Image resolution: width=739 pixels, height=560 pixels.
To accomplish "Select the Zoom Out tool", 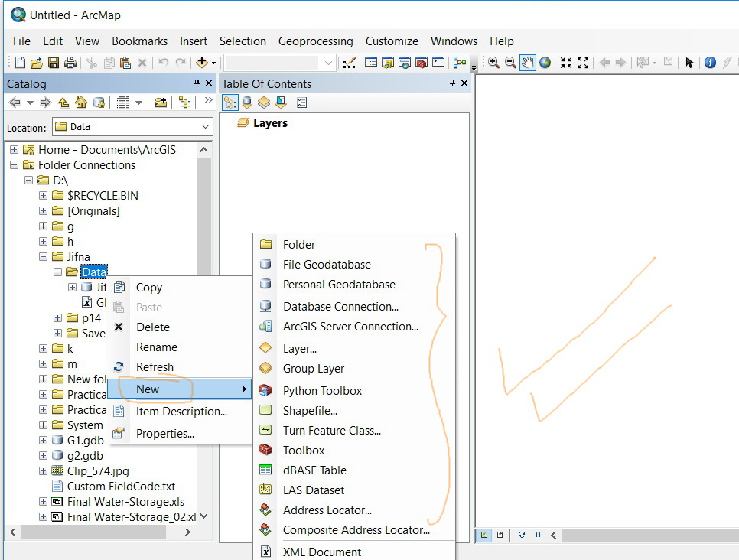I will [x=510, y=62].
